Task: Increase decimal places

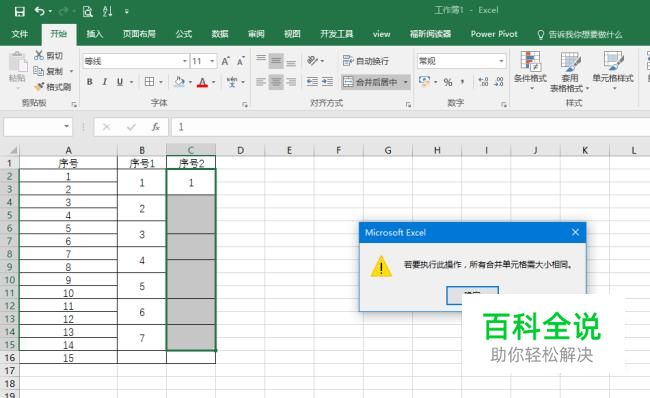Action: coord(483,82)
